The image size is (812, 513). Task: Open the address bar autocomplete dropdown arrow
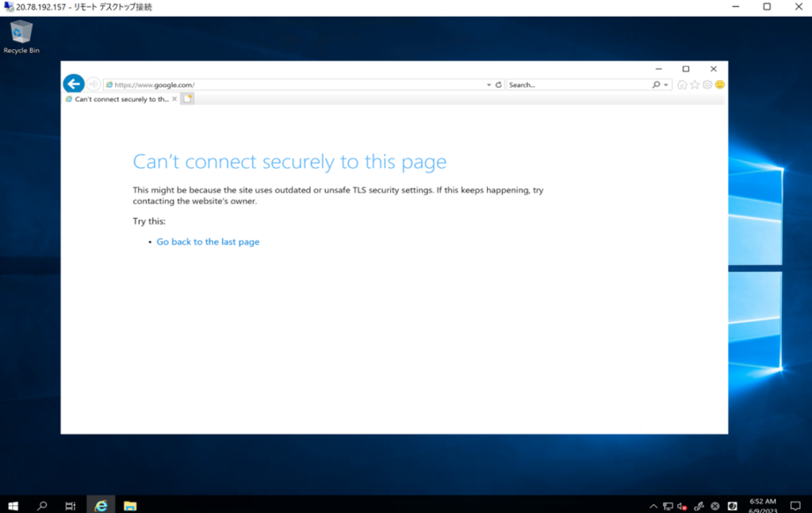(488, 84)
